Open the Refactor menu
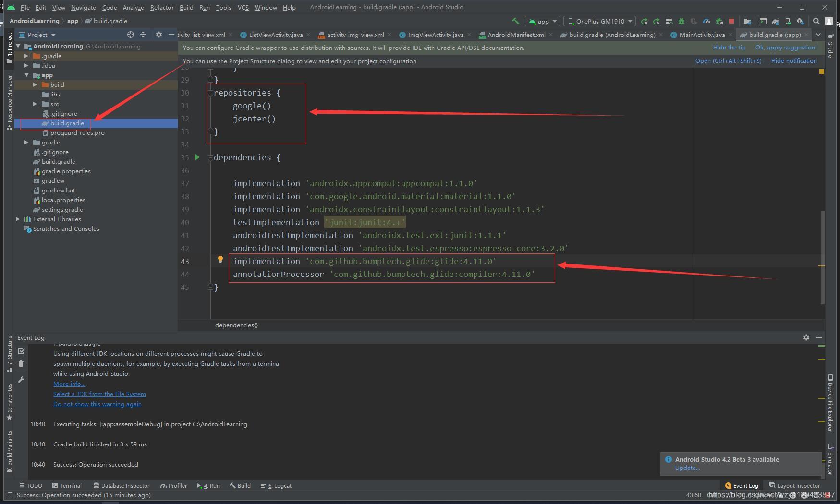 161,7
